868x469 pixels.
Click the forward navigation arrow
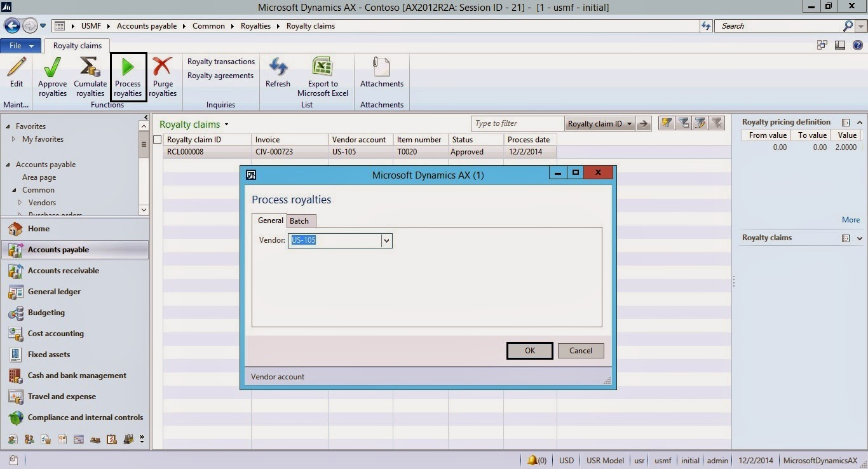click(x=29, y=26)
